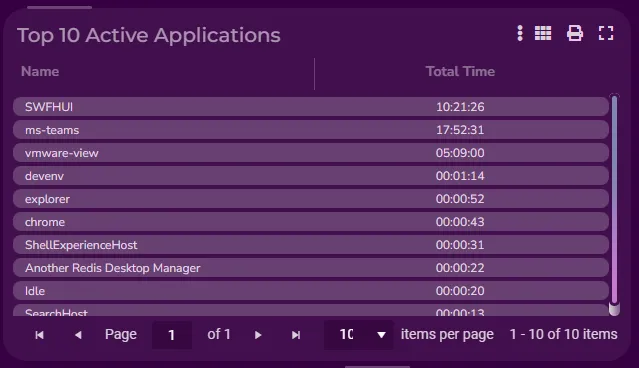The height and width of the screenshot is (368, 639).
Task: Click total time 00:00:52
Action: click(460, 199)
